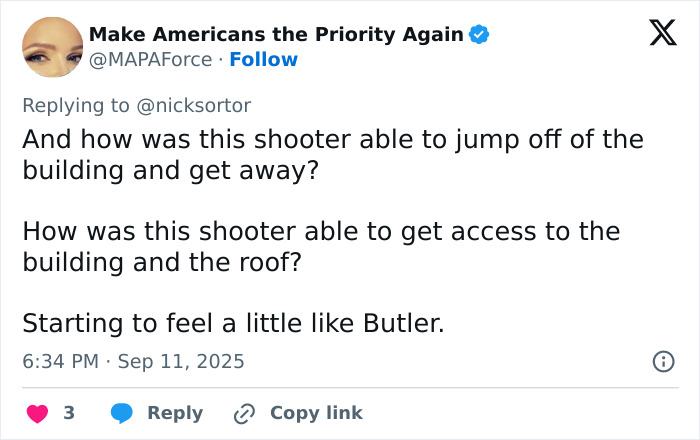Click the chain link icon
700x440 pixels.
[x=244, y=413]
